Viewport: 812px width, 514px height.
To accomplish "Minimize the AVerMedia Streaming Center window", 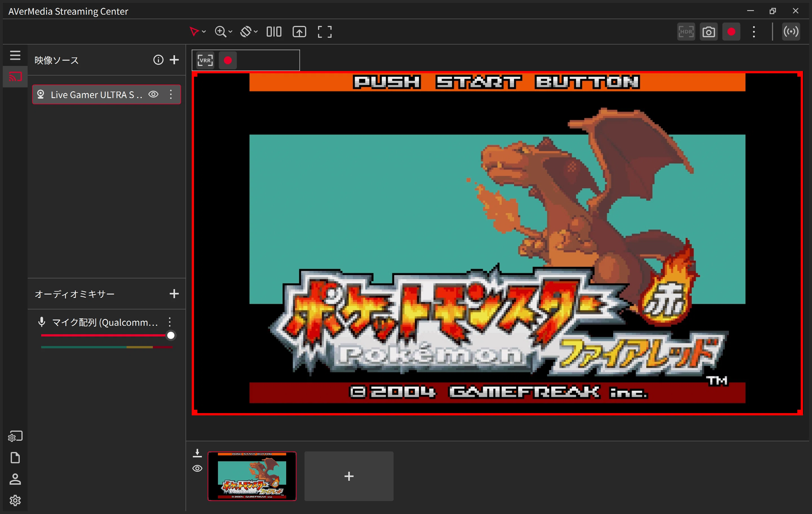I will (750, 11).
